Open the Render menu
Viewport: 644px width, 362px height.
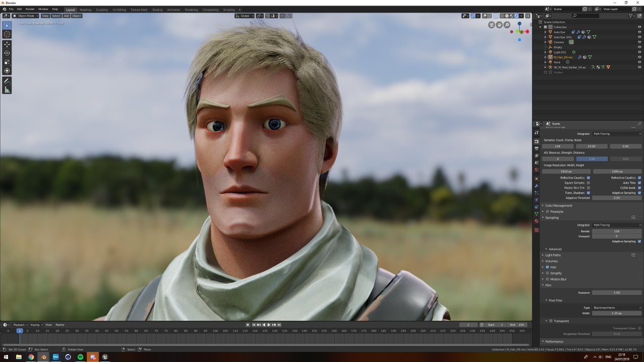(30, 9)
